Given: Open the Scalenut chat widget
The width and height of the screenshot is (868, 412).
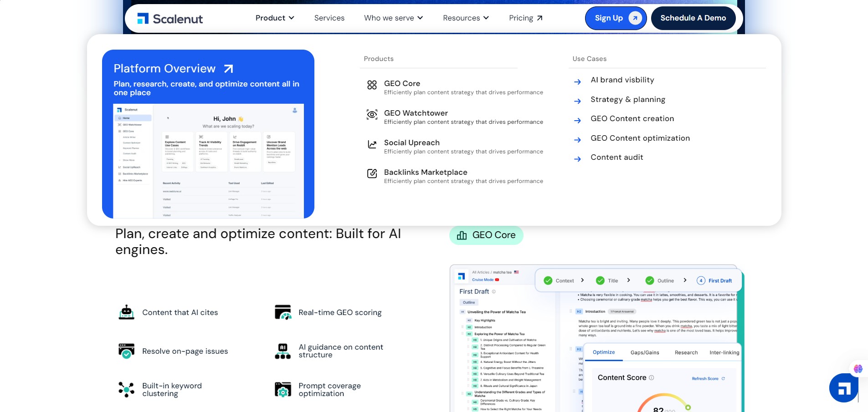Looking at the screenshot, I should [x=843, y=388].
